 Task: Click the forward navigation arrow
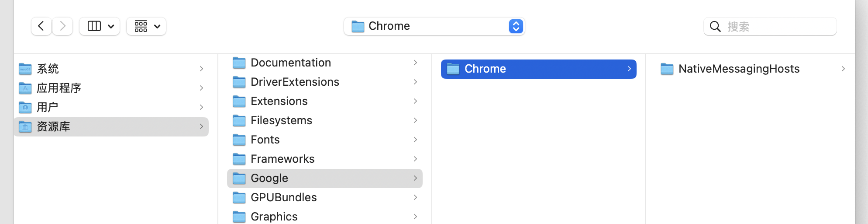click(x=63, y=26)
